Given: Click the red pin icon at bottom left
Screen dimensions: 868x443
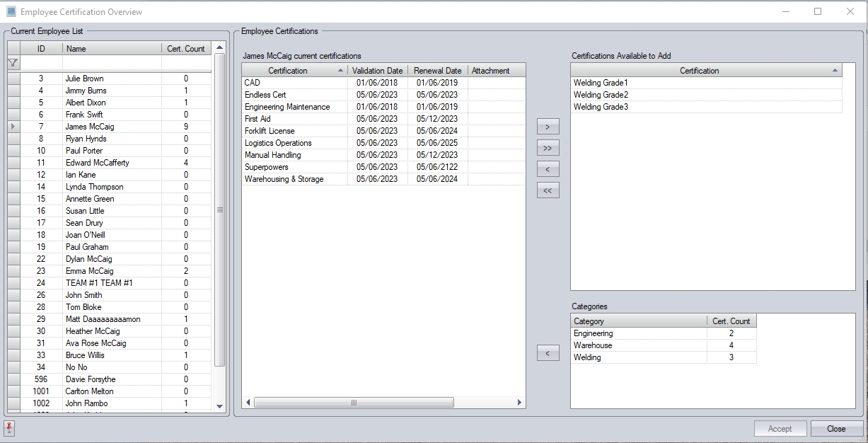Looking at the screenshot, I should (x=9, y=428).
